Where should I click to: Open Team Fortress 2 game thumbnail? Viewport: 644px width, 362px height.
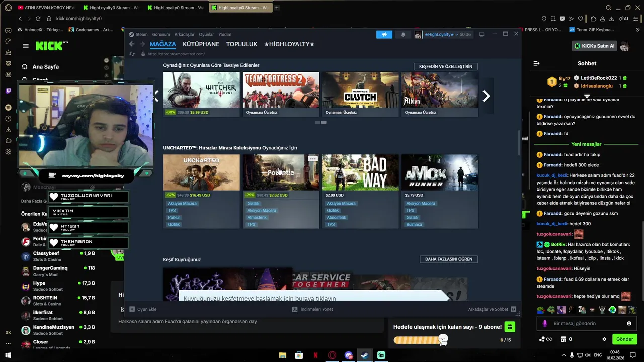tap(281, 90)
